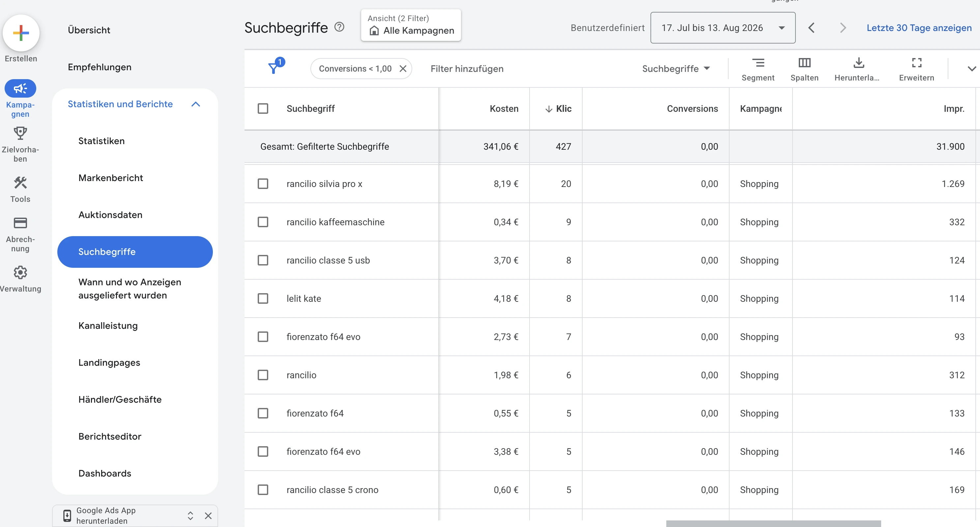Click the search term lelit kate

point(303,298)
